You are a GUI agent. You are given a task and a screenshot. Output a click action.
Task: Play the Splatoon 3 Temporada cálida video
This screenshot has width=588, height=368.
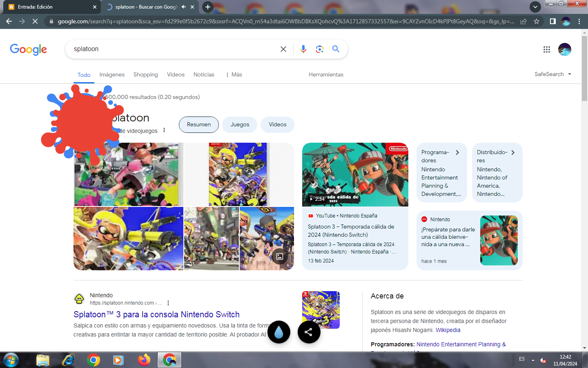pyautogui.click(x=355, y=175)
